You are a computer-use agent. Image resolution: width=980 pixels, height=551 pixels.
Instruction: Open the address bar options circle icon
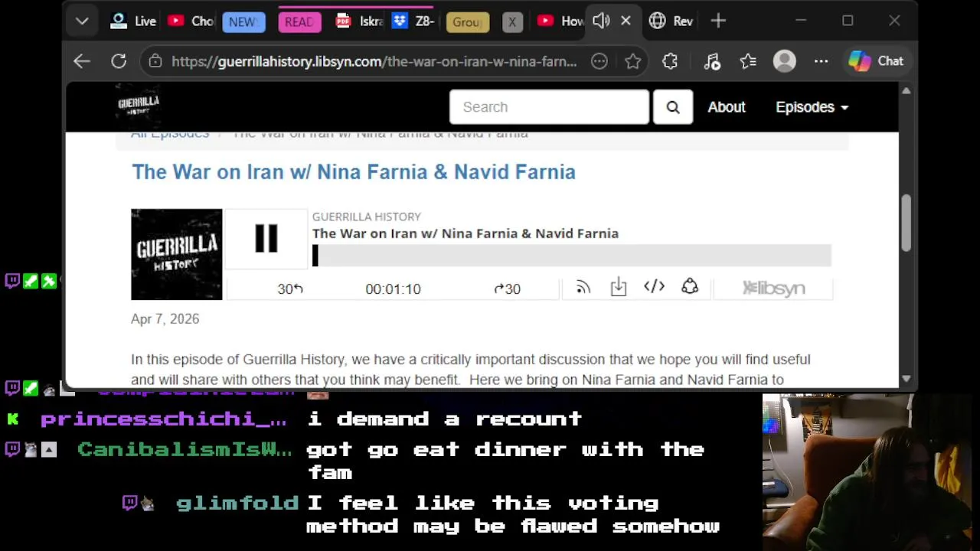(x=599, y=61)
